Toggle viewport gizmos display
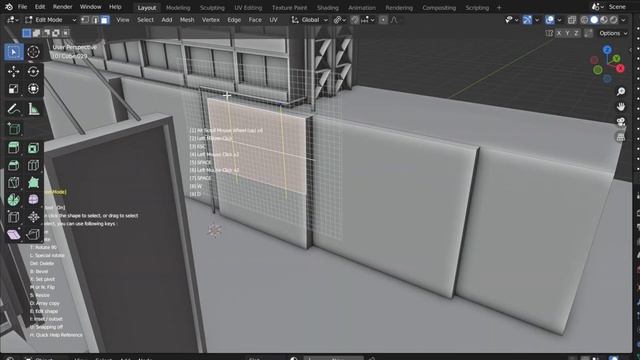This screenshot has height=360, width=640. click(527, 20)
